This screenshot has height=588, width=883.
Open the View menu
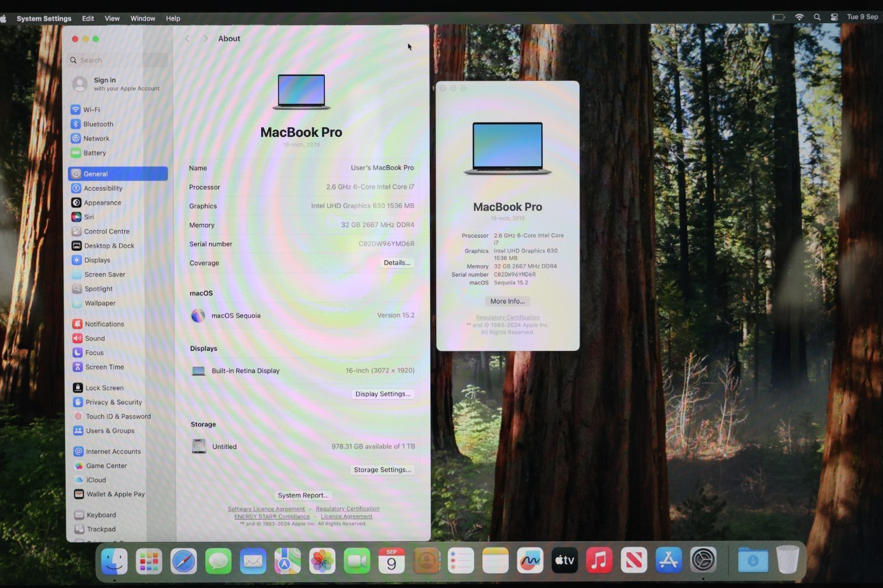(x=112, y=18)
